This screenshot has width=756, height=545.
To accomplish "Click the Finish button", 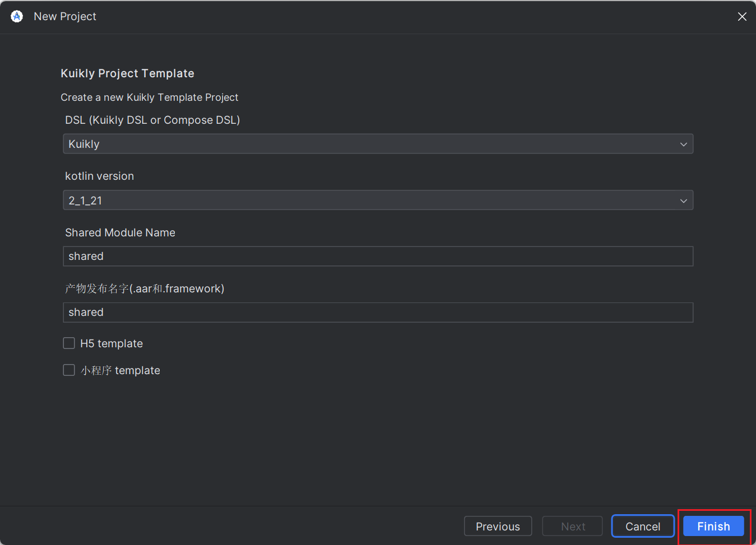I will (x=713, y=526).
